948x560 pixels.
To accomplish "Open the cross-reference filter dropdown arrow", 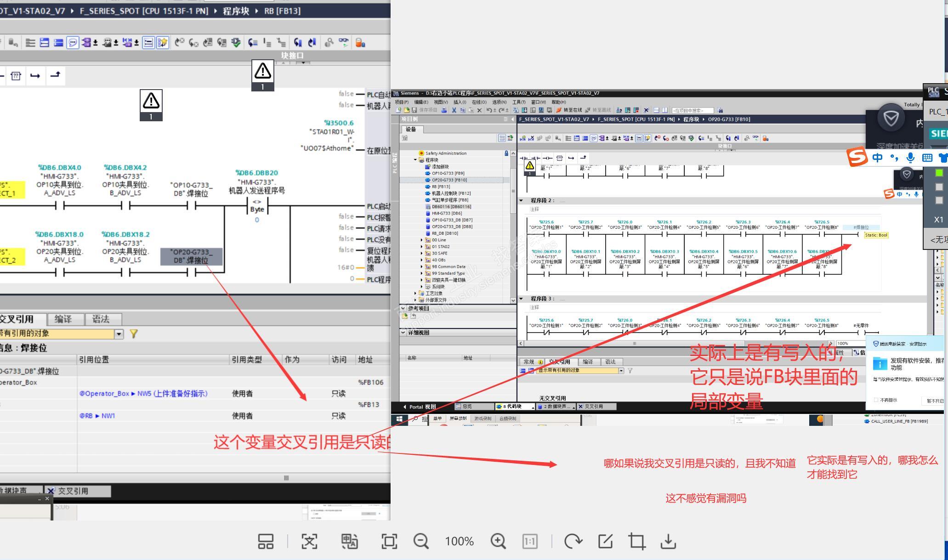I will 119,334.
